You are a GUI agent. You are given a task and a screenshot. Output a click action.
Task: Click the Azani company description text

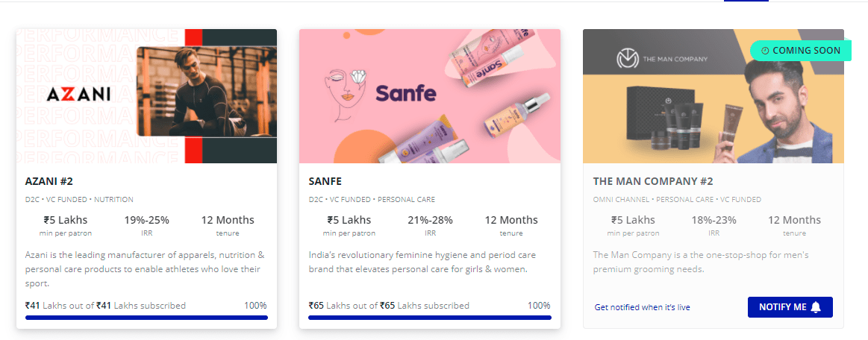coord(143,269)
